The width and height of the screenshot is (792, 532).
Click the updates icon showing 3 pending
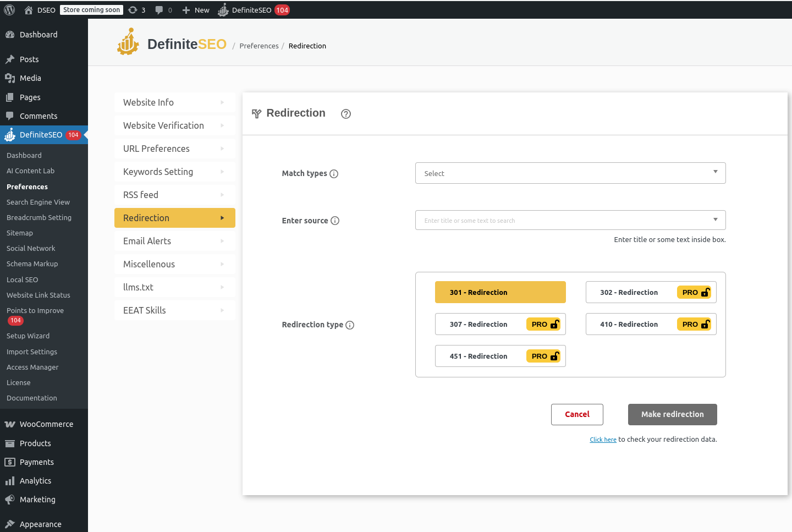point(136,10)
